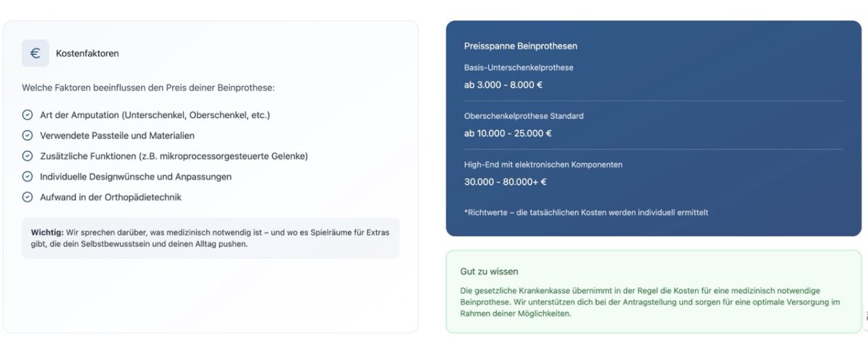Click the 'Wichtig:' note box

(210, 238)
